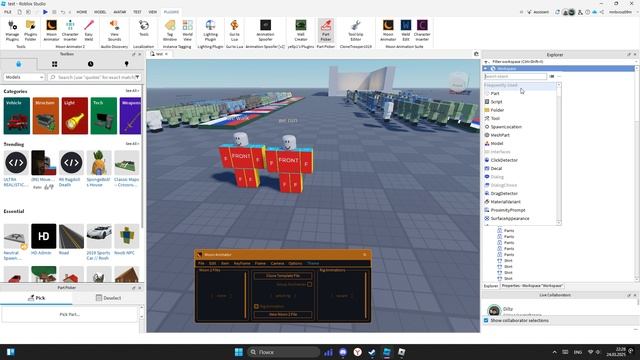Click the Windows taskbar search box
This screenshot has width=640, height=360.
click(284, 352)
